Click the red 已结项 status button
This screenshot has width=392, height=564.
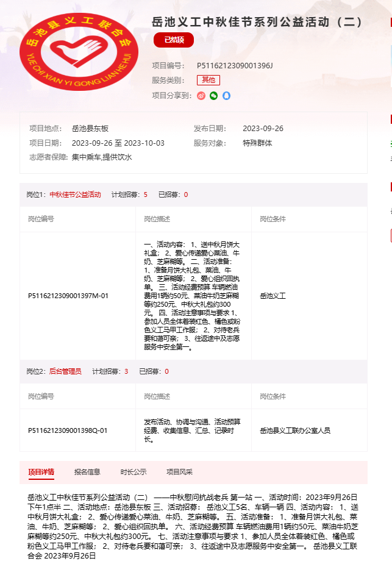point(174,40)
